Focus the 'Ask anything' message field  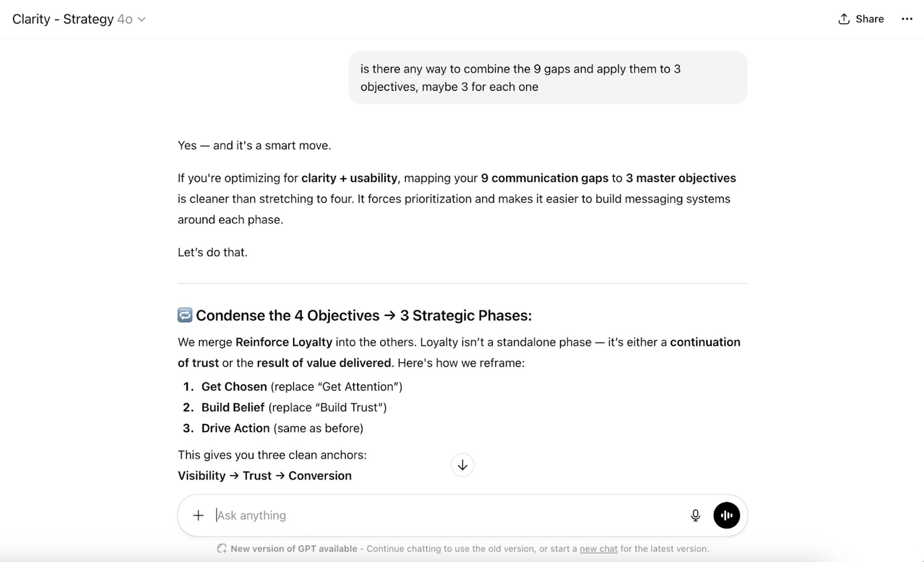pyautogui.click(x=433, y=515)
